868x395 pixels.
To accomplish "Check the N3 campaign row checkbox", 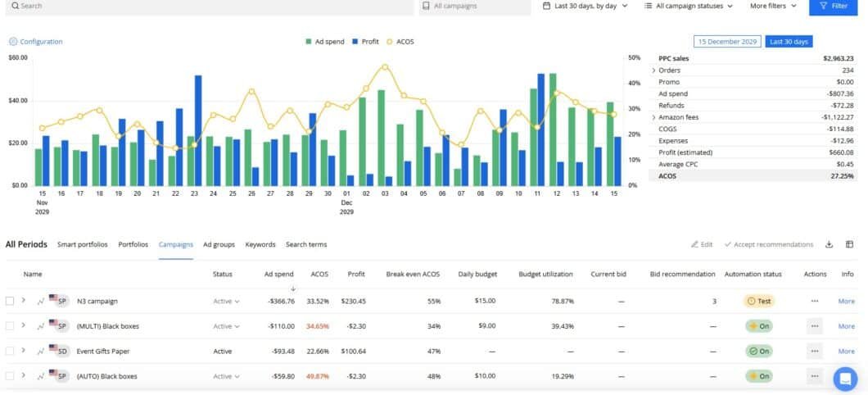I will [10, 301].
